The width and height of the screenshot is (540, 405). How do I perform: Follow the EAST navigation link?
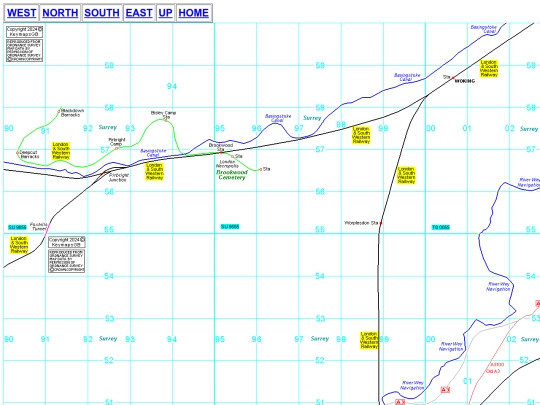tap(139, 13)
